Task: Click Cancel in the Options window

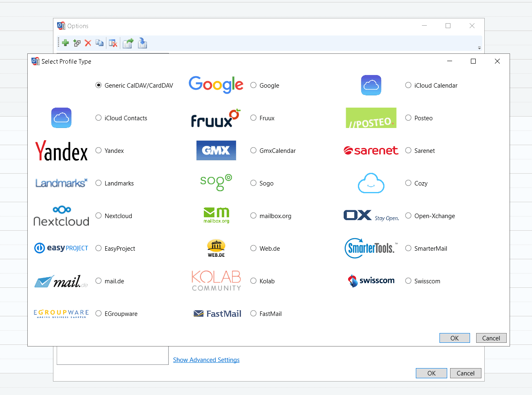Action: (x=466, y=373)
